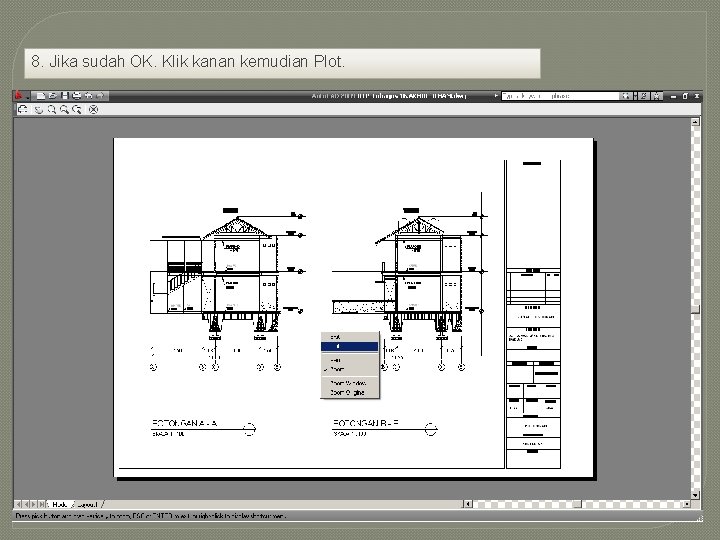
Task: Click the Communication Center icon beside search
Action: tap(644, 96)
